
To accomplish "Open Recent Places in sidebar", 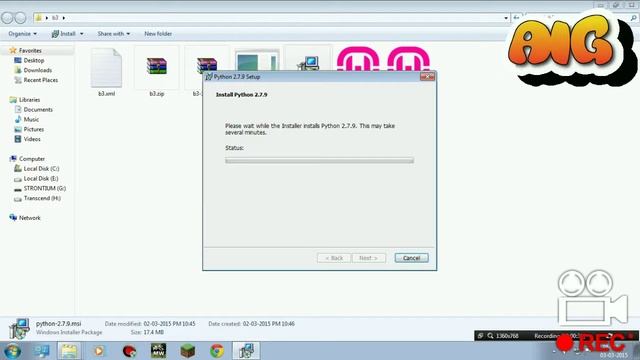I will point(40,80).
